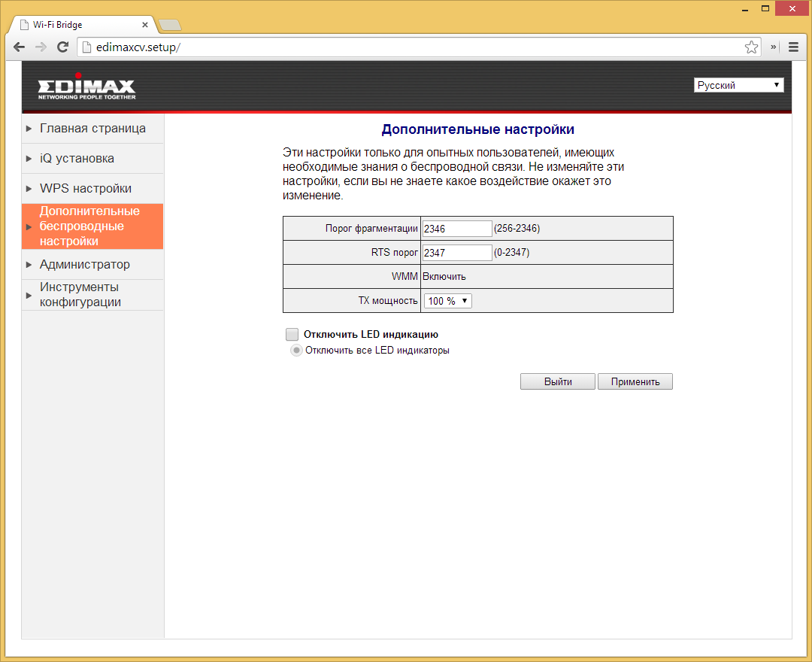Click the (0-2347) range hint
Viewport: 812px width, 662px height.
coord(512,253)
